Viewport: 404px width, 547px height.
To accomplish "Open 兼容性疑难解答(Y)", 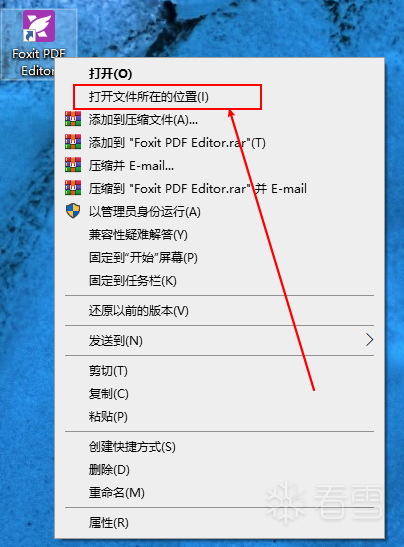I will tap(219, 235).
